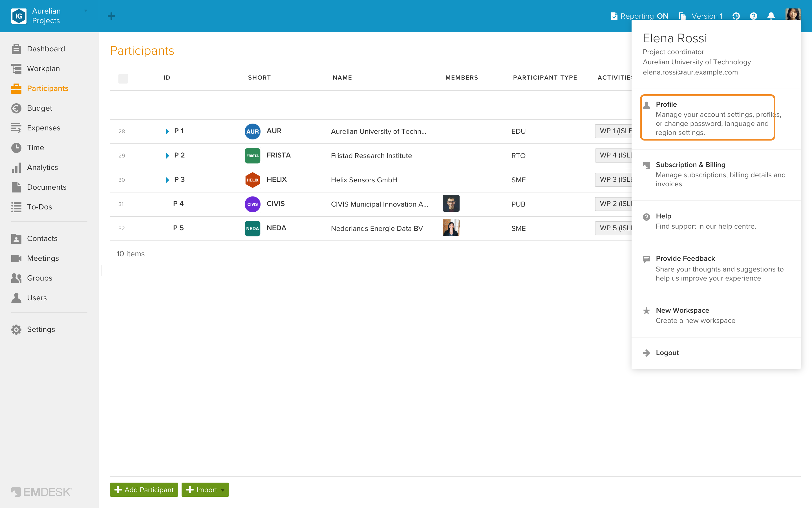
Task: Open the Workplan sidebar icon
Action: coord(16,69)
